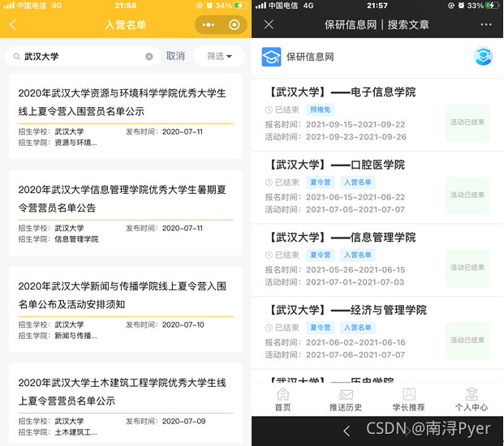
Task: Tap the 保研信息网 blue graduation cap logo
Action: tap(271, 57)
